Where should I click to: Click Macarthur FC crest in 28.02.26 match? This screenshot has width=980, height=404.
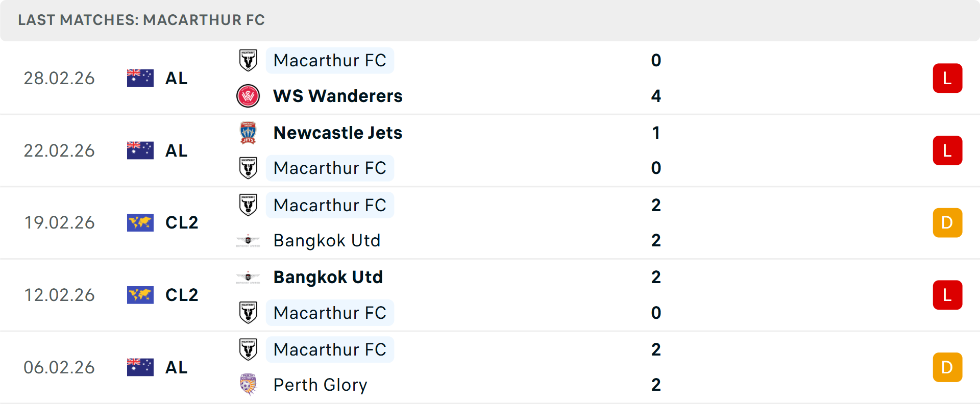(x=248, y=60)
